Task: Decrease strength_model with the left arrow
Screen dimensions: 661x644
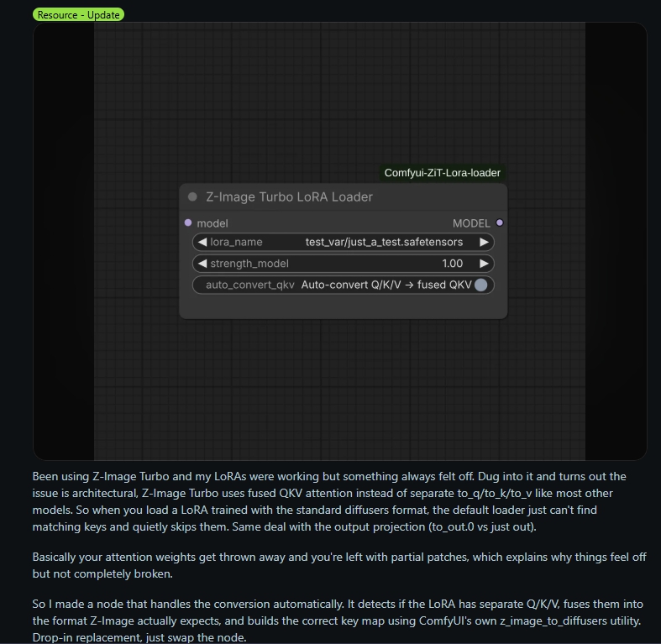Action: point(202,264)
